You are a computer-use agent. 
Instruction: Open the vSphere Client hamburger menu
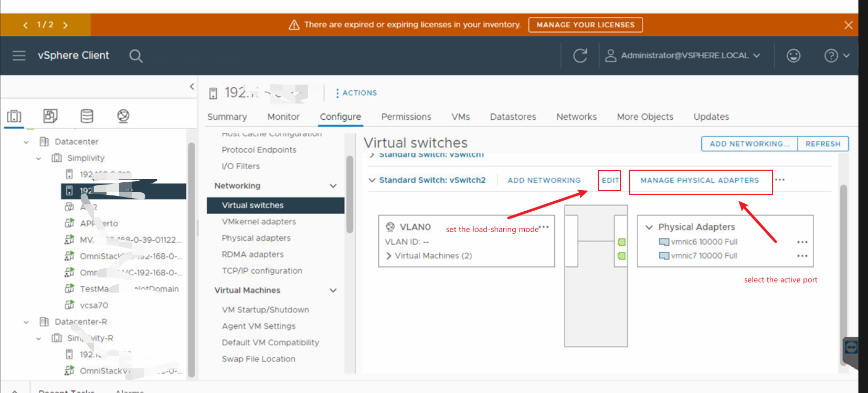point(19,56)
